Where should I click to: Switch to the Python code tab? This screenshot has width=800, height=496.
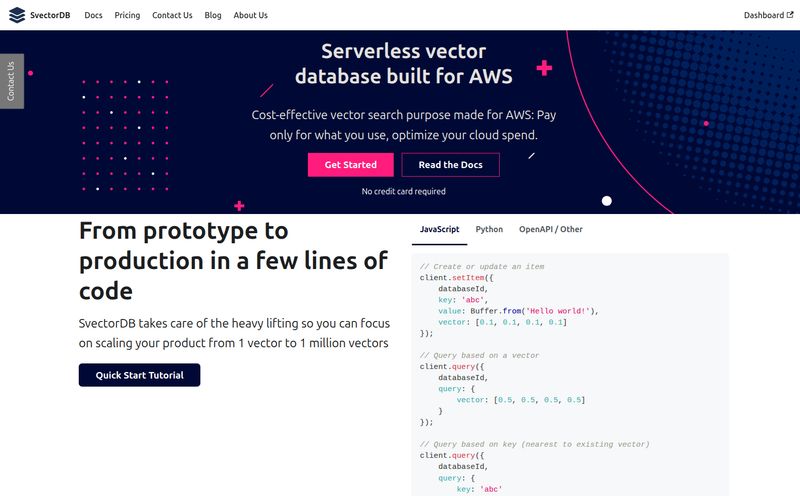pyautogui.click(x=489, y=230)
